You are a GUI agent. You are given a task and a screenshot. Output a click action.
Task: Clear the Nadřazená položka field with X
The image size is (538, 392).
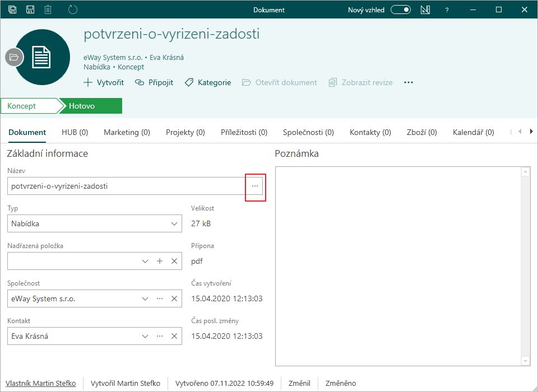pyautogui.click(x=174, y=262)
